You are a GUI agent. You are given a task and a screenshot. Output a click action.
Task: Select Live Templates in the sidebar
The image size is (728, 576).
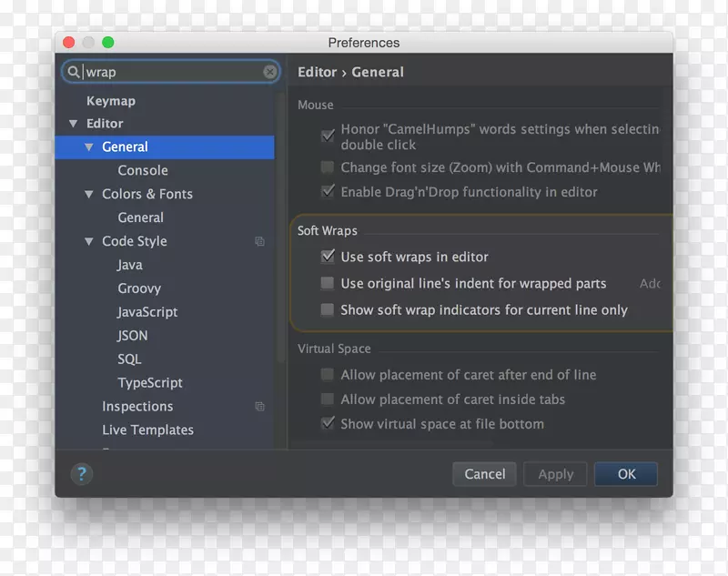pyautogui.click(x=147, y=429)
